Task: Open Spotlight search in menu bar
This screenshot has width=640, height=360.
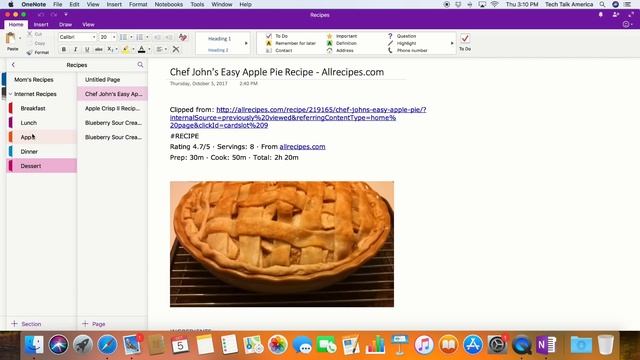Action: point(602,4)
